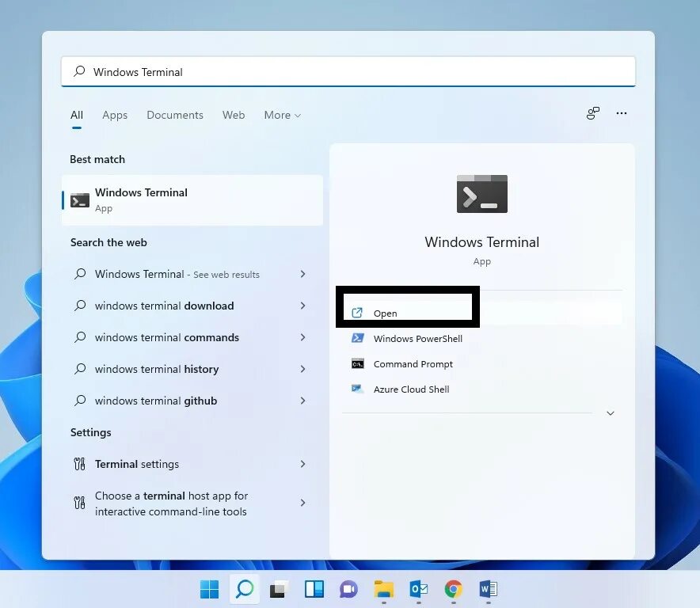Click into the search box with 'Windows Terminal'
The image size is (700, 608).
(x=348, y=71)
